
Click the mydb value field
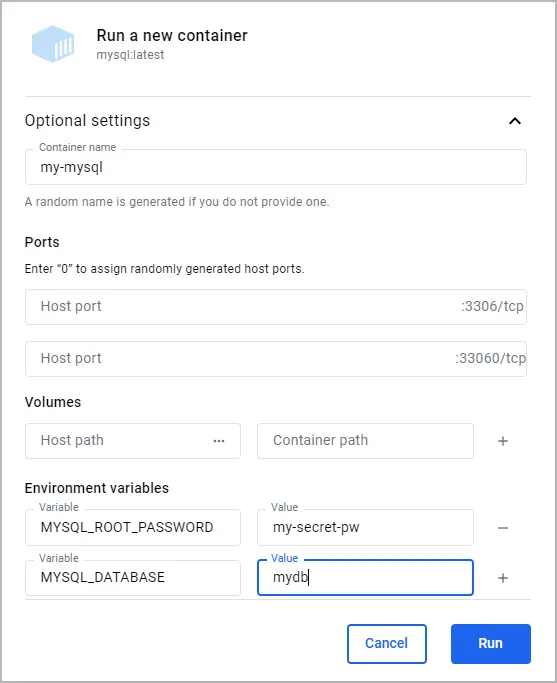tap(365, 578)
